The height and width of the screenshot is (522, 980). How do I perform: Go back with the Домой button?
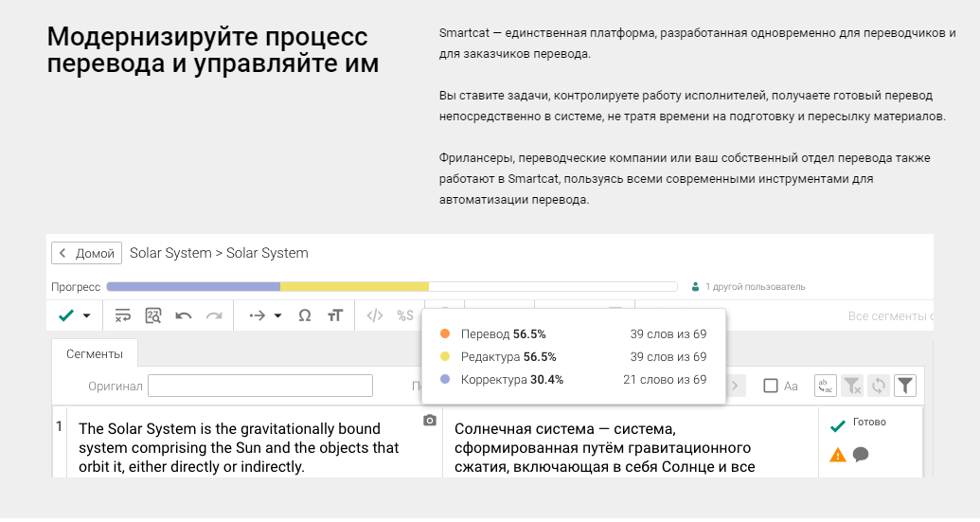tap(86, 253)
